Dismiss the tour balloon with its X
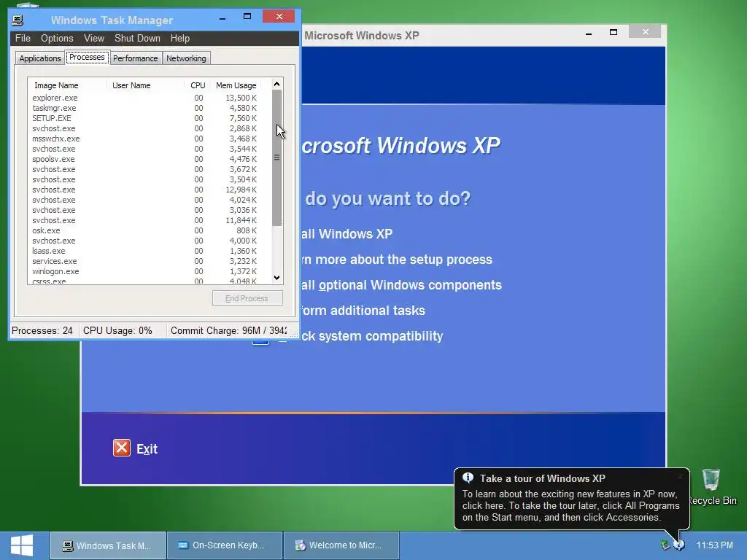 coord(681,476)
